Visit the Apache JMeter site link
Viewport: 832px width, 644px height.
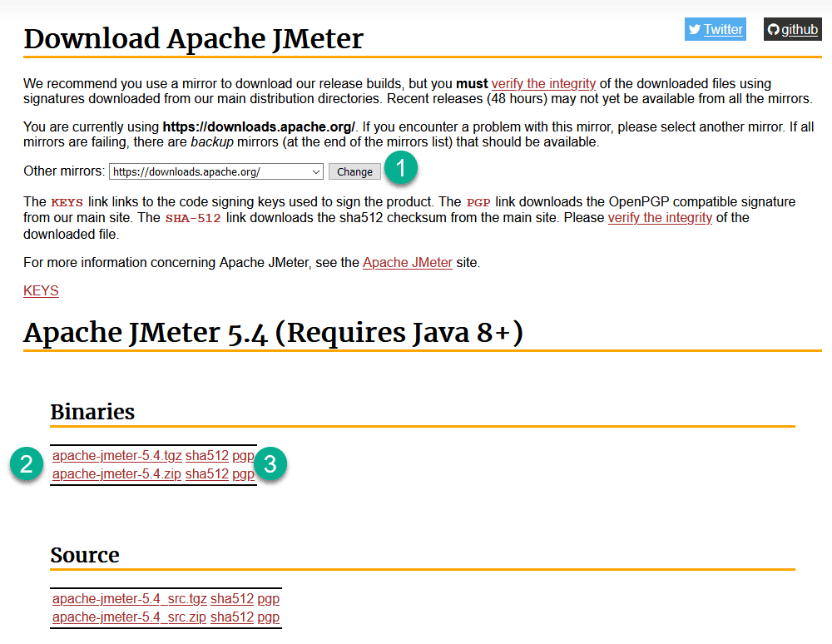[407, 262]
